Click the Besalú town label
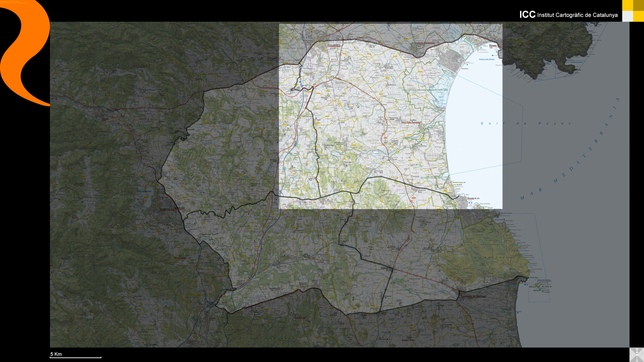Screen dimensions: 644x362 (x=105, y=119)
